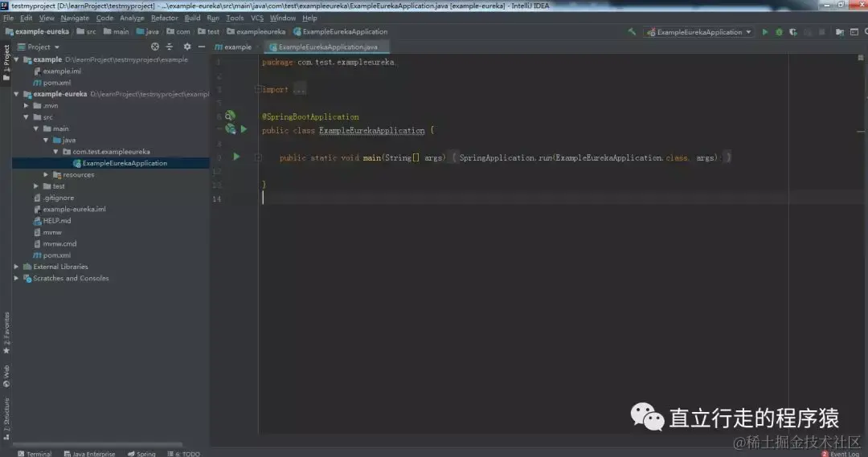Screen dimensions: 868x457
Task: Expand External Libraries
Action: tap(16, 267)
